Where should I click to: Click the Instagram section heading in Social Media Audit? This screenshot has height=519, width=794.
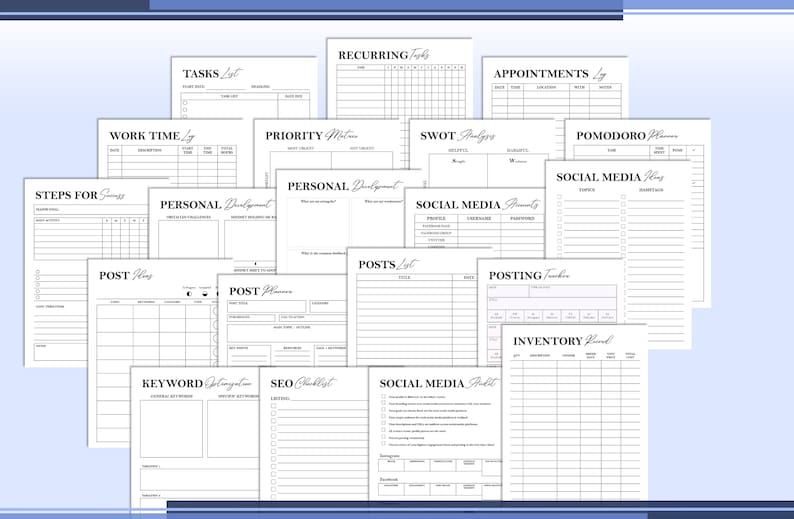[389, 456]
